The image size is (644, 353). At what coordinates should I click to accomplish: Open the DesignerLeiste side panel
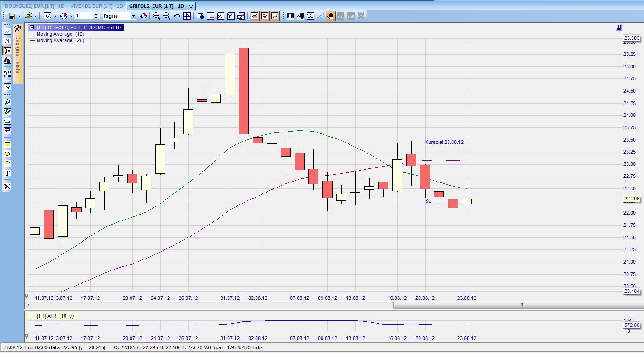click(x=18, y=54)
